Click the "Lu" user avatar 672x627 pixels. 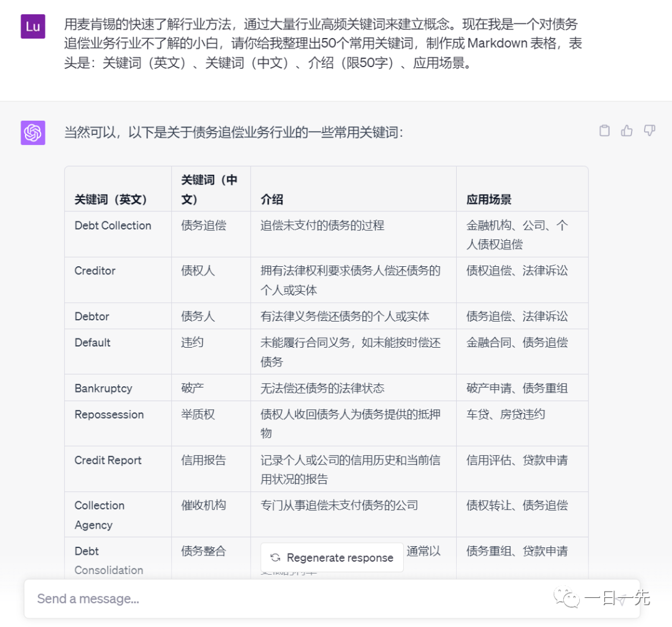pos(33,27)
